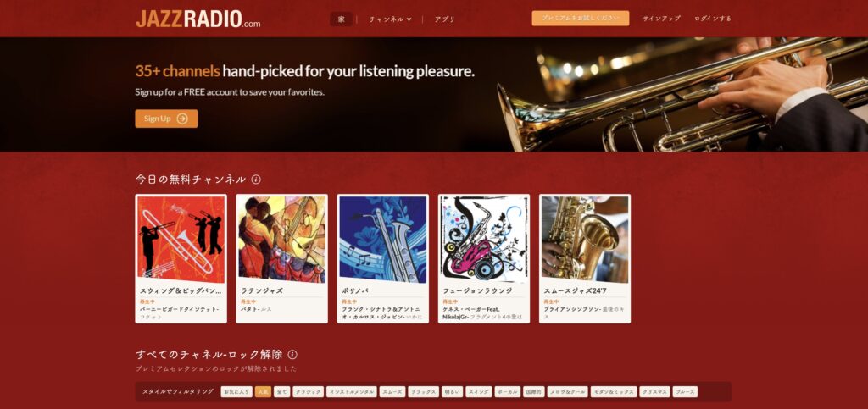Click the arrow icon in Sign Up button
The width and height of the screenshot is (868, 409).
tap(182, 119)
